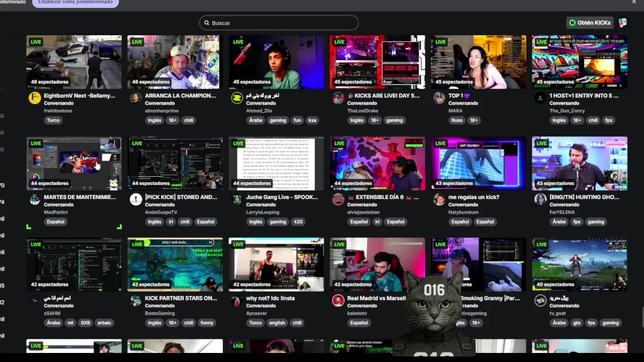Click Conversando category under FerYELENA stream
The height and width of the screenshot is (362, 644).
click(565, 205)
